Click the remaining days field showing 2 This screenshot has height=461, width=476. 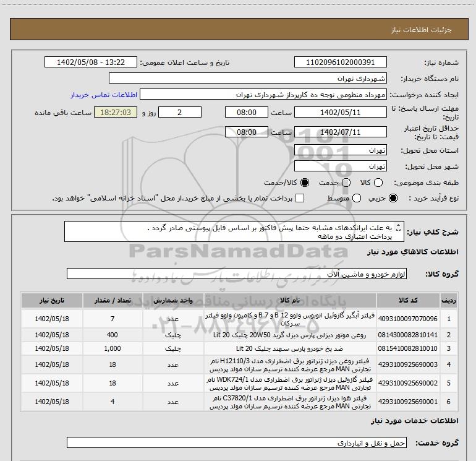pos(180,112)
